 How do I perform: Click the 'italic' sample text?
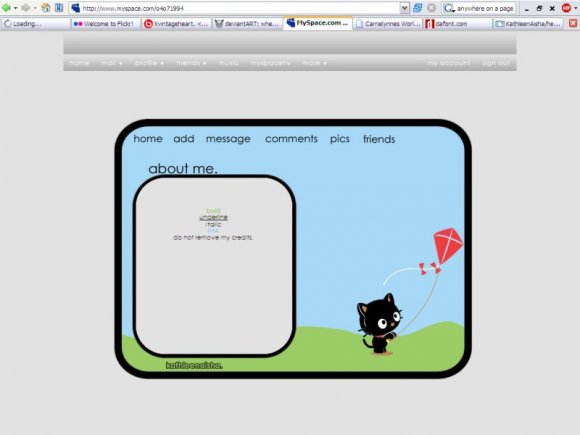[213, 224]
